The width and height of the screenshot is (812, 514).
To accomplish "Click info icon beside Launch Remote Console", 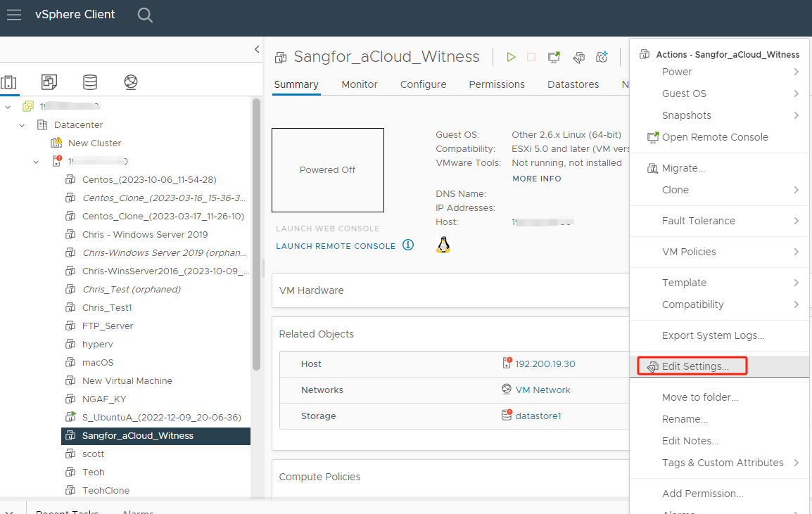I will 408,245.
